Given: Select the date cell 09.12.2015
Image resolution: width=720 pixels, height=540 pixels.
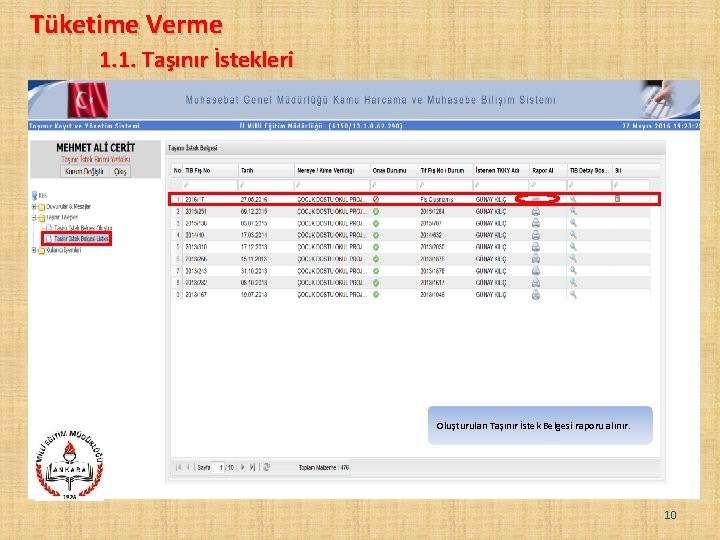Looking at the screenshot, I should 254,212.
